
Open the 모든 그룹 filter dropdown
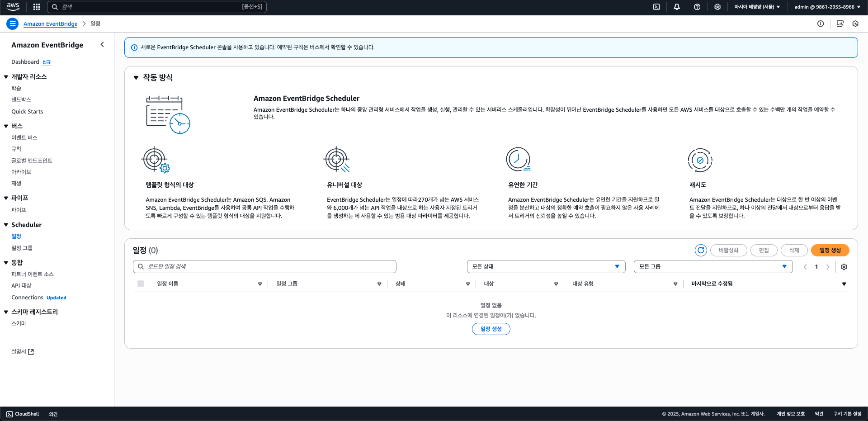tap(713, 266)
